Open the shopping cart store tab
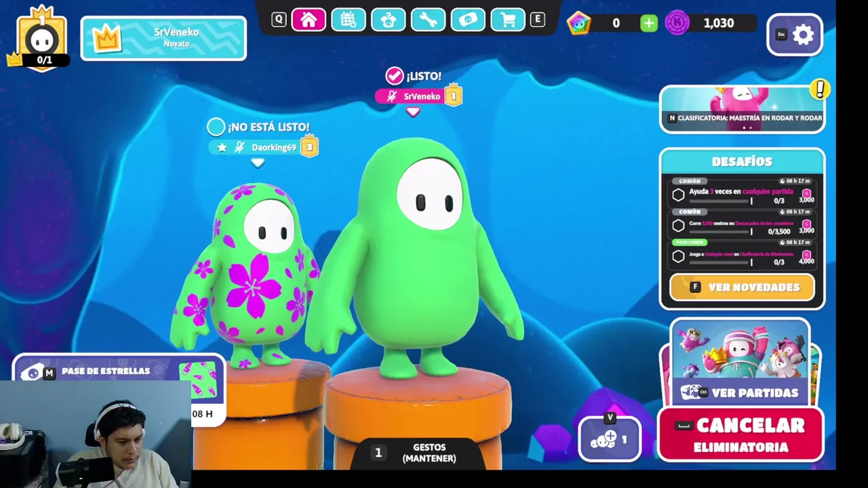The height and width of the screenshot is (488, 868). [x=508, y=20]
